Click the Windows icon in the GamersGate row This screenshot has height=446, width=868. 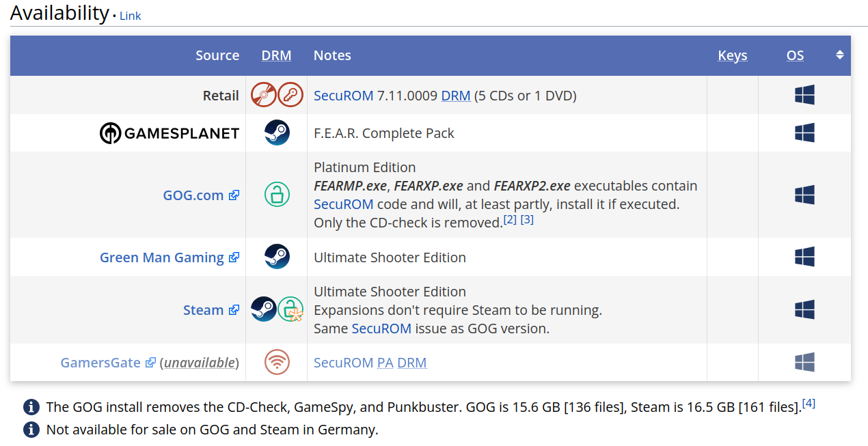click(804, 362)
